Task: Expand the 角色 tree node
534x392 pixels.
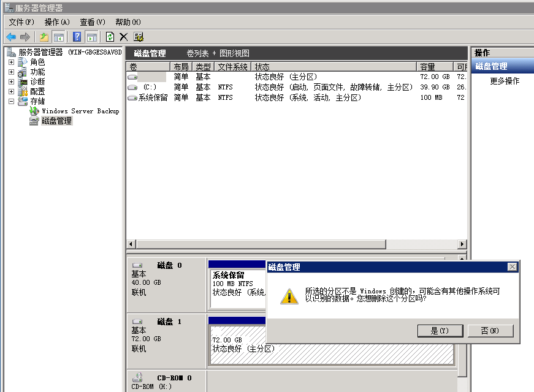Action: [x=11, y=62]
